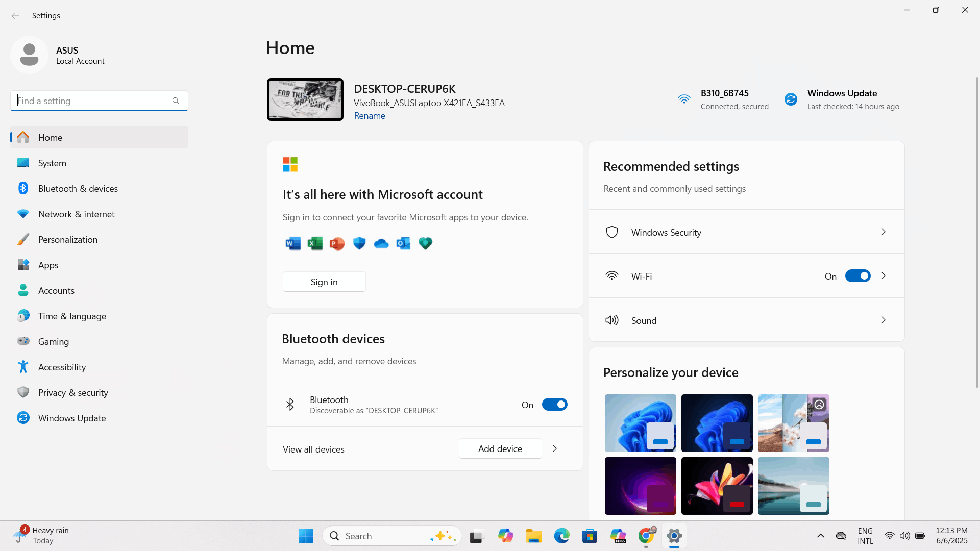This screenshot has width=980, height=551.
Task: Apply the dark Windows bloom theme thumbnail
Action: (717, 423)
